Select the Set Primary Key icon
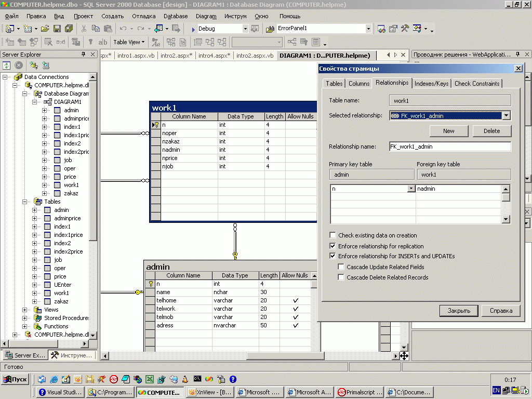This screenshot has width=532, height=399. coord(91,42)
